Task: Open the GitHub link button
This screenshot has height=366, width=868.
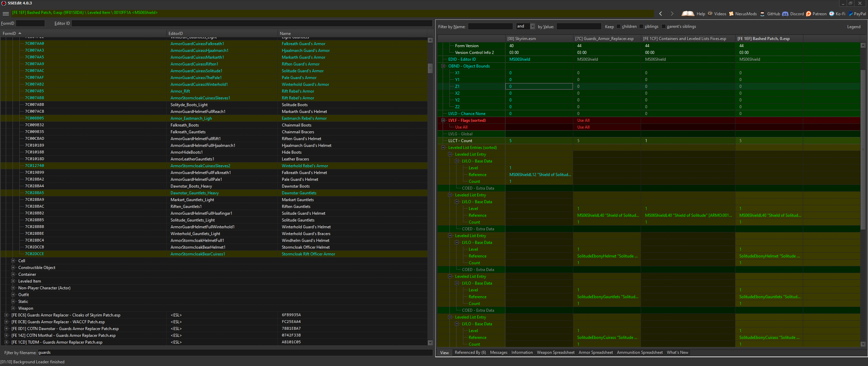Action: coord(770,14)
